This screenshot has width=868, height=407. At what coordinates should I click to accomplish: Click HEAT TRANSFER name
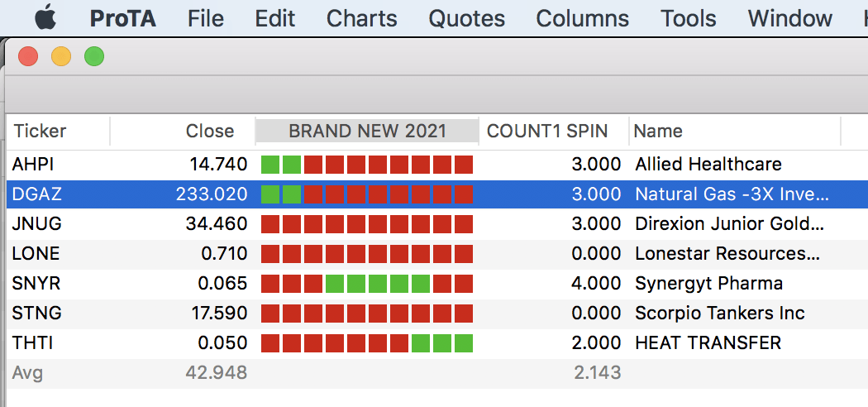pos(708,344)
